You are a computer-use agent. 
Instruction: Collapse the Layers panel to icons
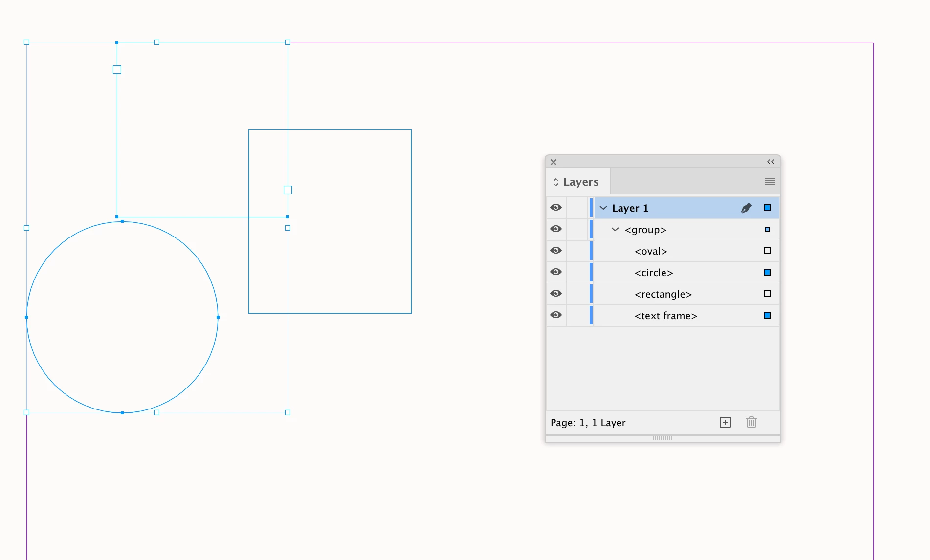[771, 162]
